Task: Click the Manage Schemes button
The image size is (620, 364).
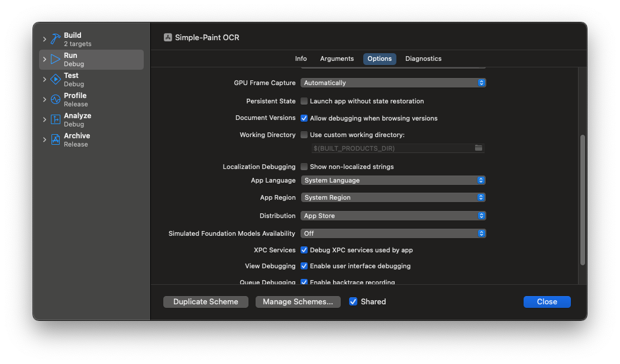Action: pyautogui.click(x=298, y=301)
